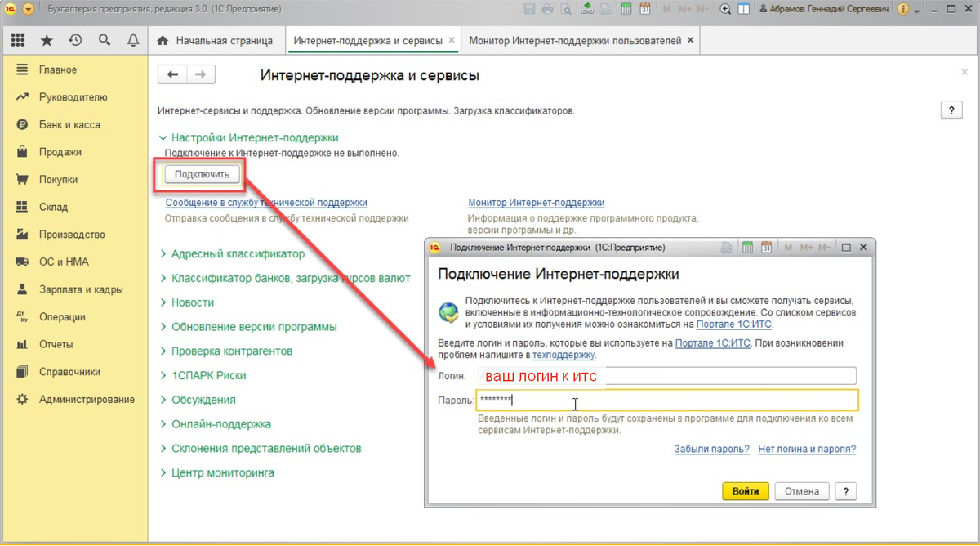
Task: Click the M+ memory button in the dialog title bar
Action: (x=806, y=247)
